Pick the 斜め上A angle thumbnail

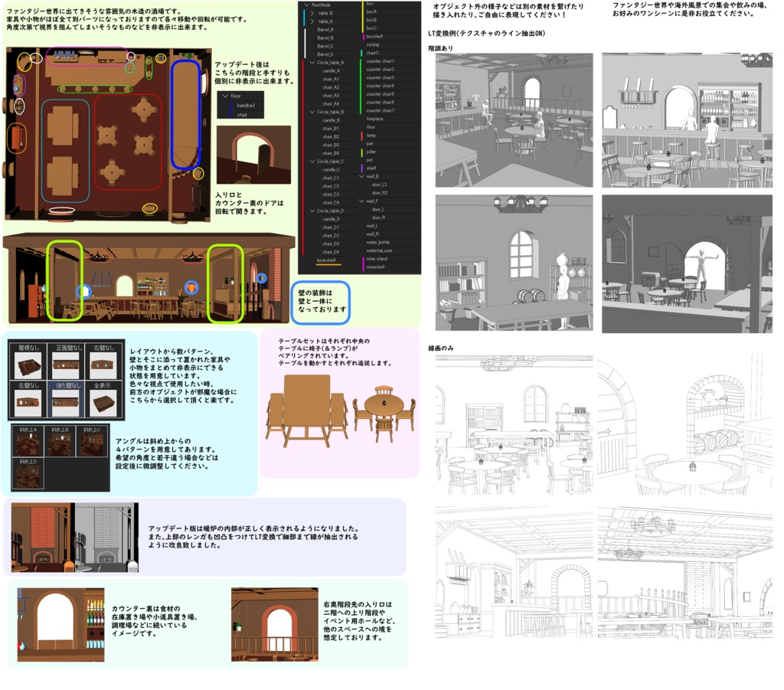point(28,442)
